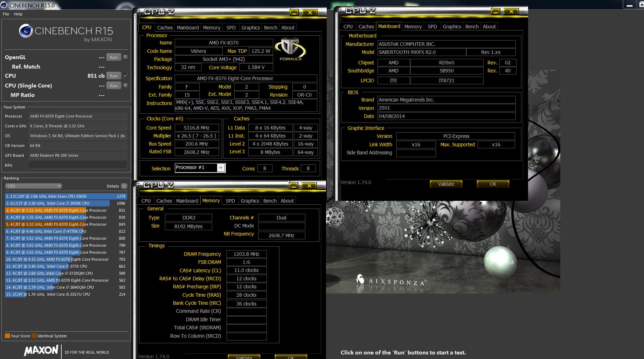This screenshot has height=359, width=644.
Task: Click the Core Voltage 1.584 V value
Action: click(256, 68)
